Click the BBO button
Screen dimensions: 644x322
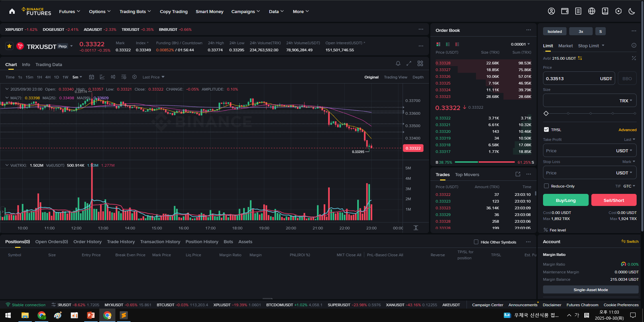(x=627, y=78)
